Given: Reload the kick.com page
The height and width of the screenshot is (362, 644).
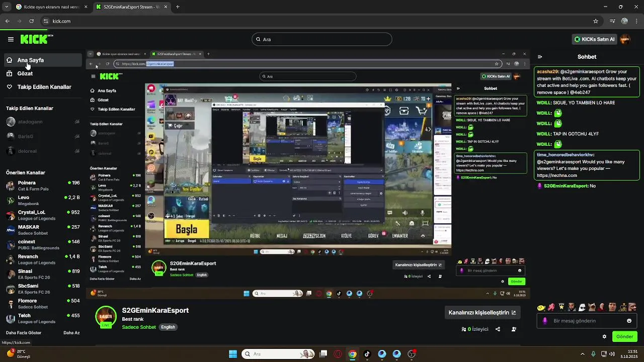Looking at the screenshot, I should 31,21.
